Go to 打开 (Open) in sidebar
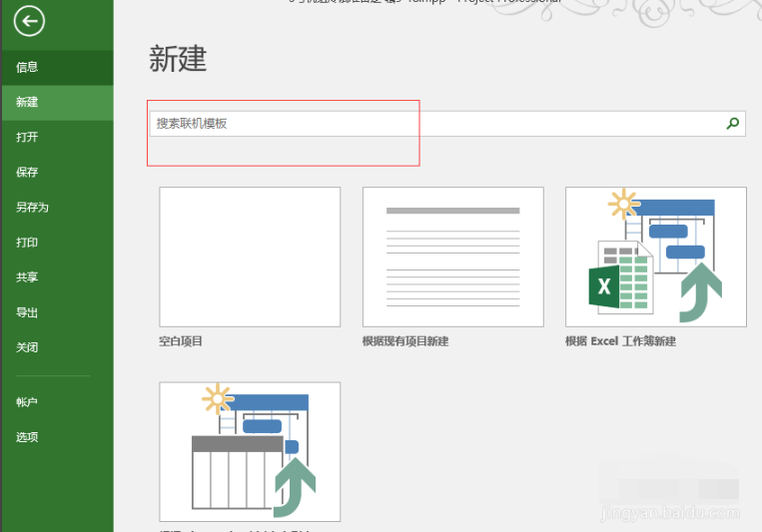762x532 pixels. pyautogui.click(x=27, y=137)
